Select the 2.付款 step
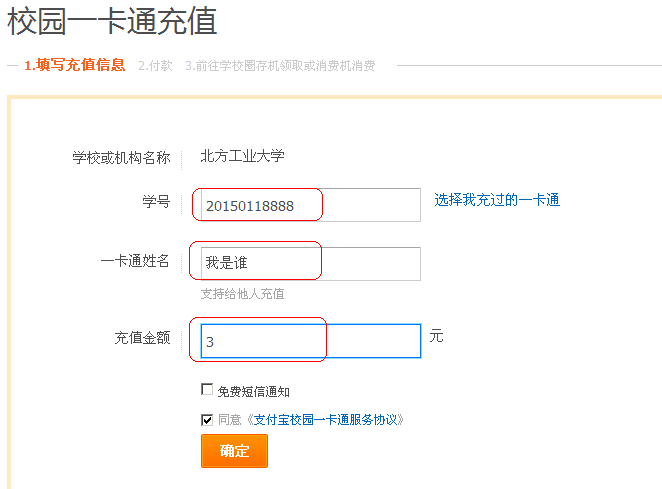 tap(155, 65)
